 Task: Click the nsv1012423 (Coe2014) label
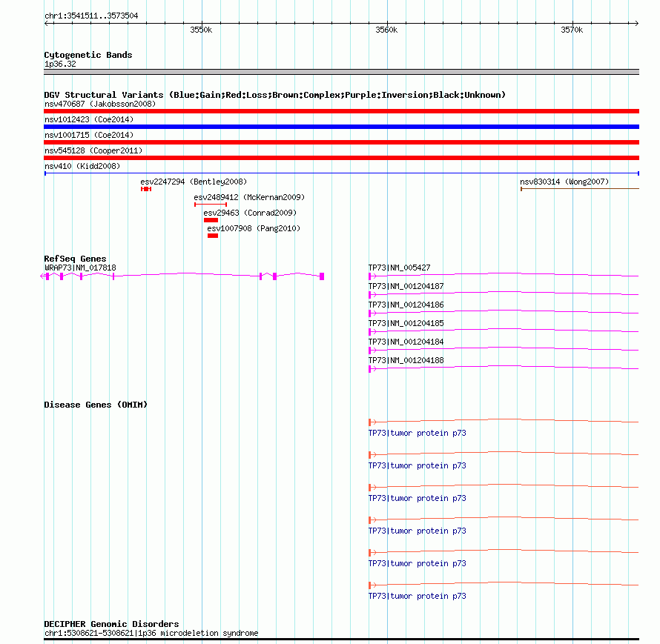[89, 119]
